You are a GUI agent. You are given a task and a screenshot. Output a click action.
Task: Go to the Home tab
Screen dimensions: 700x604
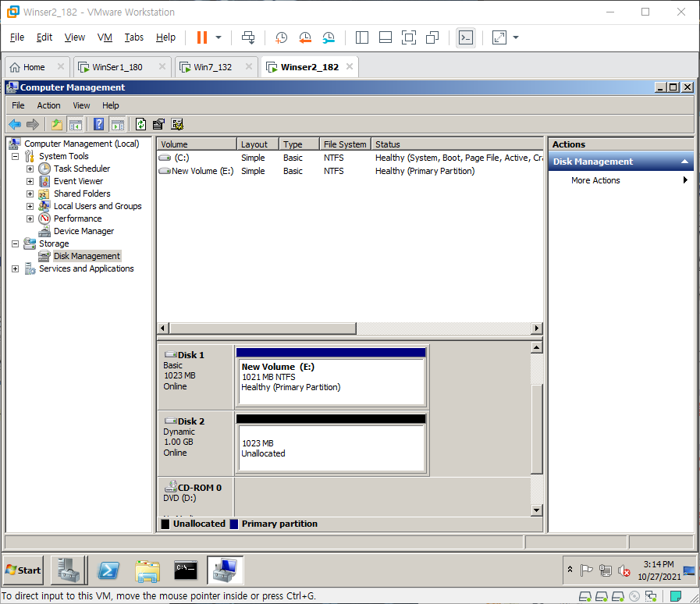[x=34, y=67]
